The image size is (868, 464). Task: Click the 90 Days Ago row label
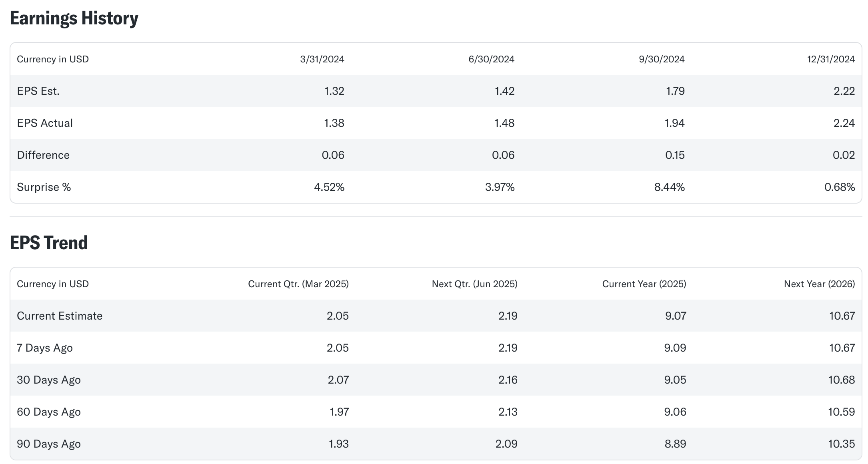pos(49,444)
